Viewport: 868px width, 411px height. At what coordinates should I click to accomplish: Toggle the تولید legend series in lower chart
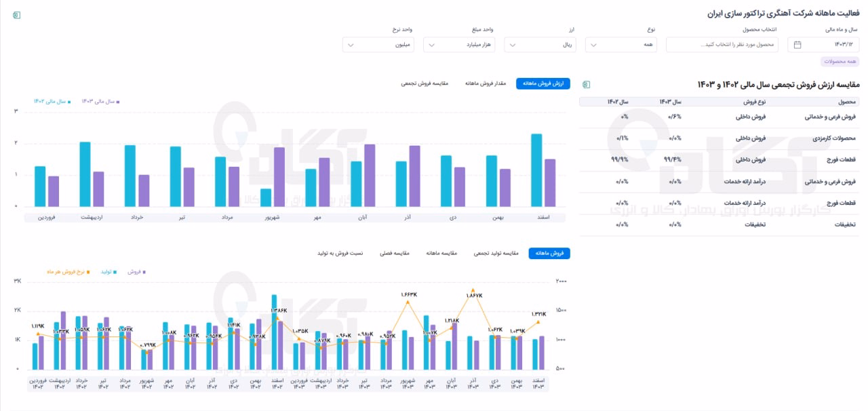(x=109, y=271)
